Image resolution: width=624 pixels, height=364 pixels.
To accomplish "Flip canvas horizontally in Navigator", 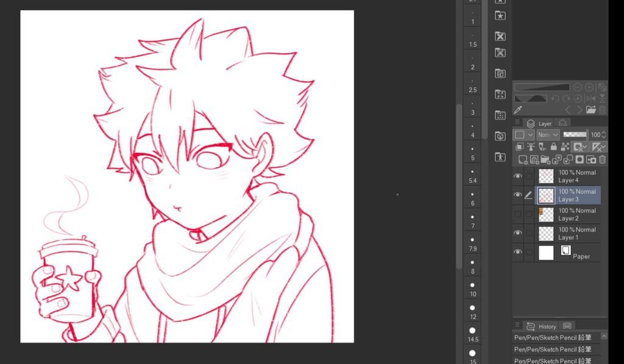I will point(591,99).
